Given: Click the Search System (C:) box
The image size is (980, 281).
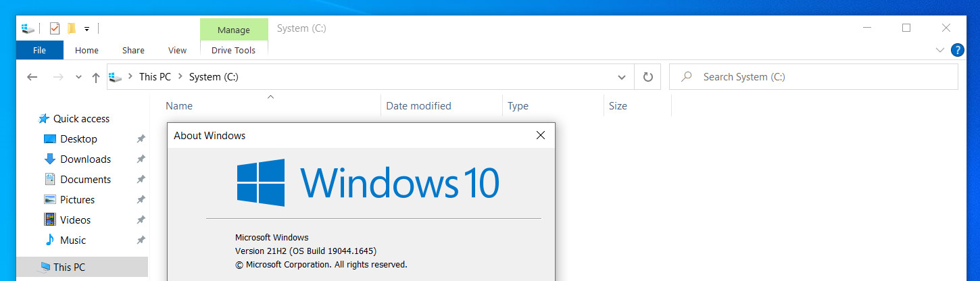Looking at the screenshot, I should 813,77.
